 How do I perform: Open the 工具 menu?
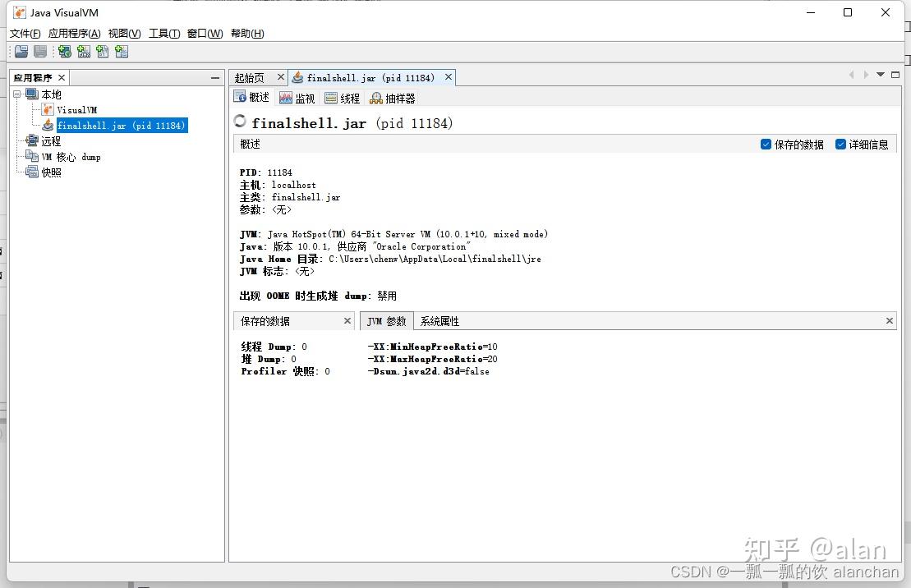tap(163, 34)
